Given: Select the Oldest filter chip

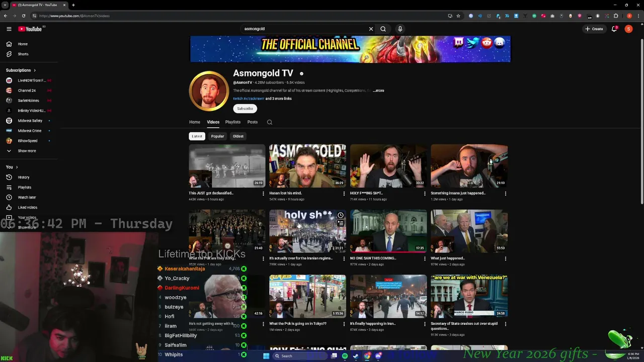Looking at the screenshot, I should (x=238, y=136).
